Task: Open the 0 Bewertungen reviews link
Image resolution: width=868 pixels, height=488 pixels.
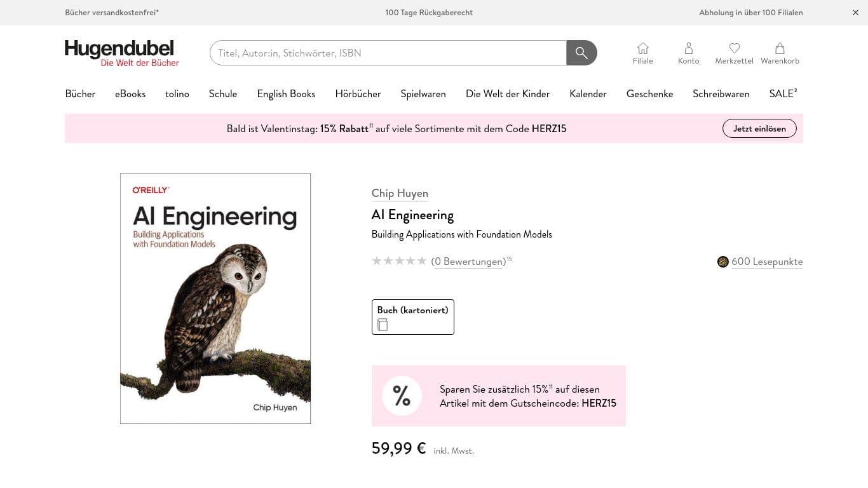Action: click(x=468, y=261)
